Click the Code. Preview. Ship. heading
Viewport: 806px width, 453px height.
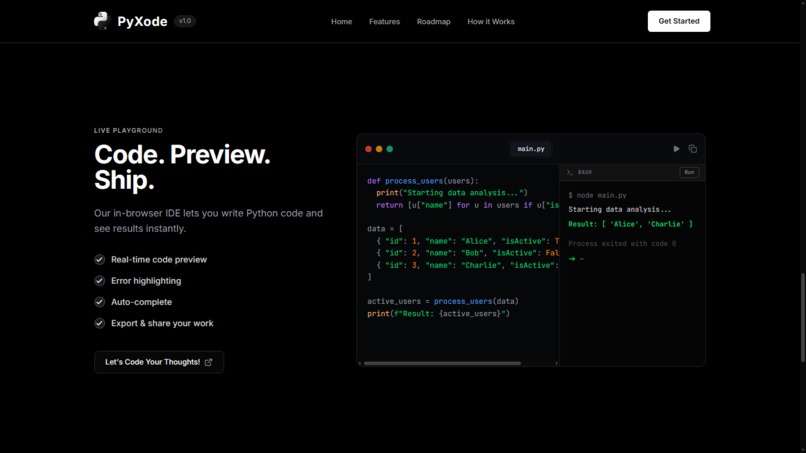point(182,167)
